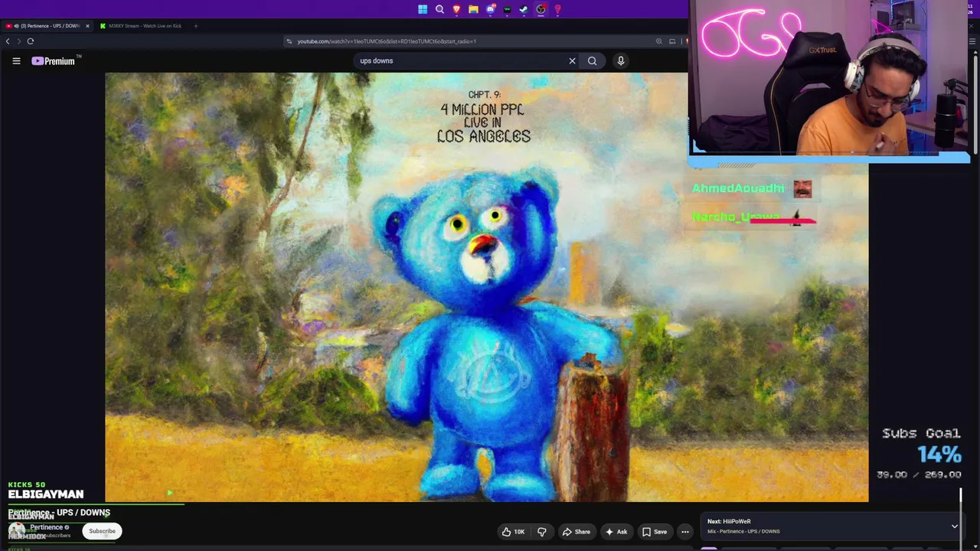The height and width of the screenshot is (551, 980).
Task: Switch to the Pertinence UPS / DOWNS tab
Action: click(x=47, y=26)
